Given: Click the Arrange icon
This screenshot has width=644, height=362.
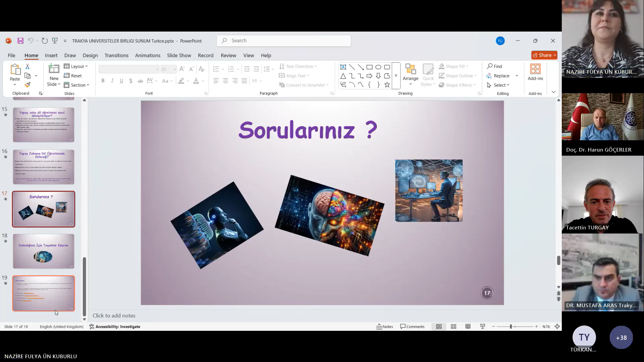Looking at the screenshot, I should pos(410,69).
